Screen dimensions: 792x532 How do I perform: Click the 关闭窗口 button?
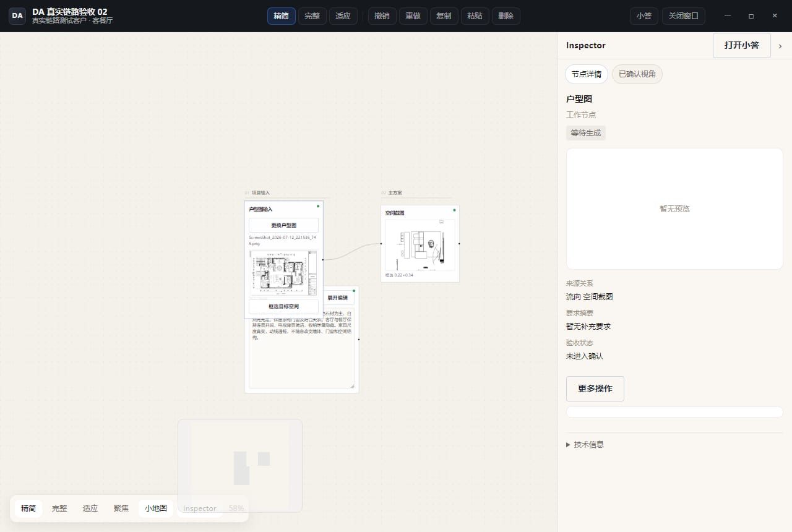[683, 16]
